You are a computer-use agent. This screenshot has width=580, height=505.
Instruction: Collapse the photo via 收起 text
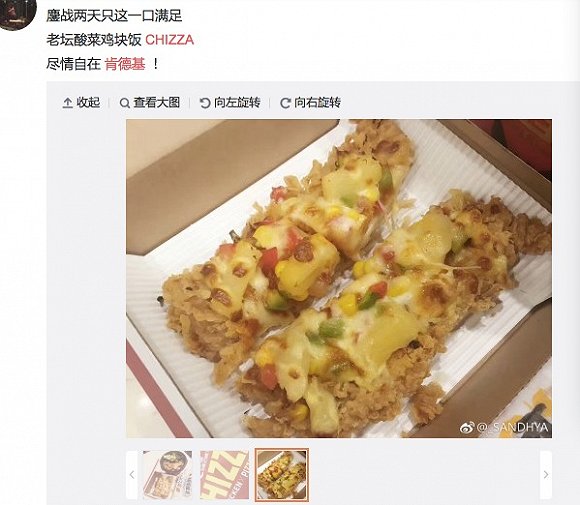pyautogui.click(x=88, y=102)
